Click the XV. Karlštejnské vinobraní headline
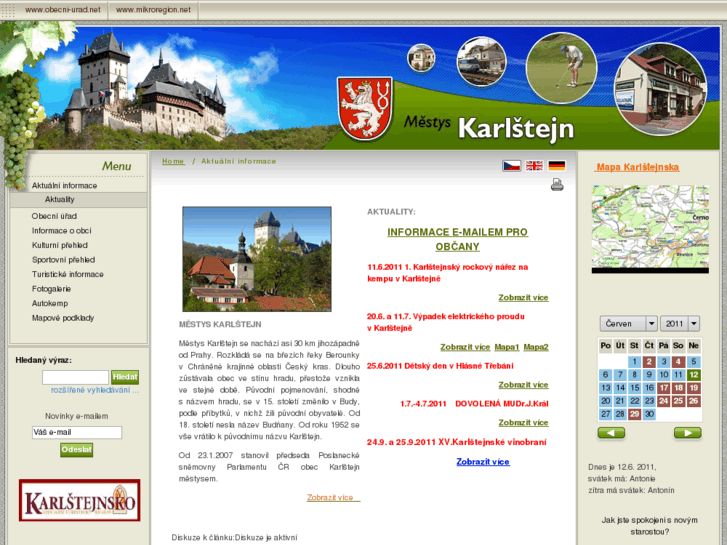This screenshot has width=727, height=545. [x=457, y=442]
